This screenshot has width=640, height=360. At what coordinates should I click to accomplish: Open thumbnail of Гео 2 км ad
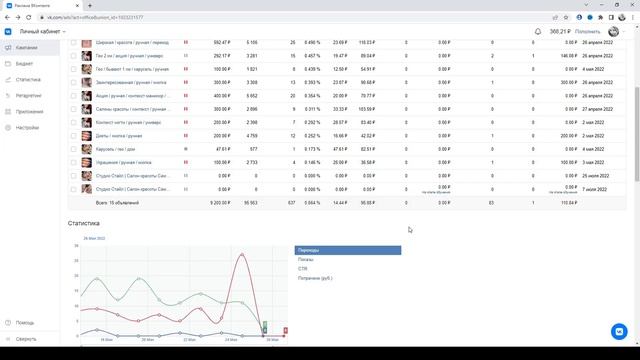click(x=87, y=56)
